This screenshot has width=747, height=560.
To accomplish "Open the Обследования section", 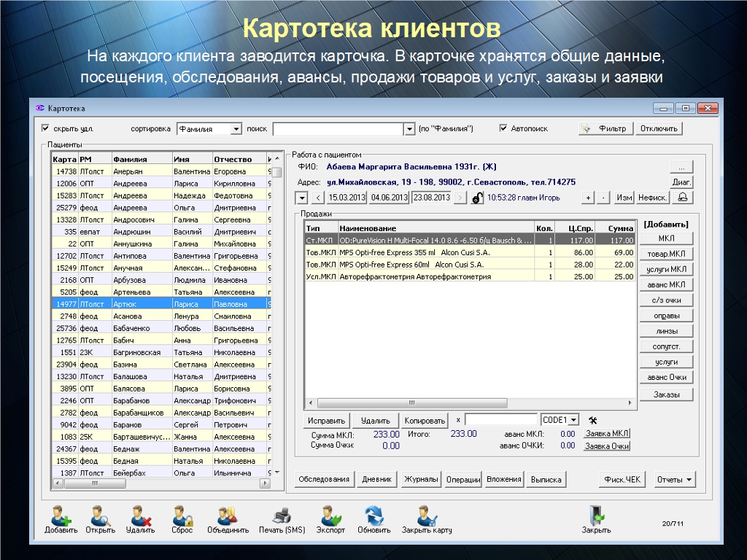I will tap(324, 480).
